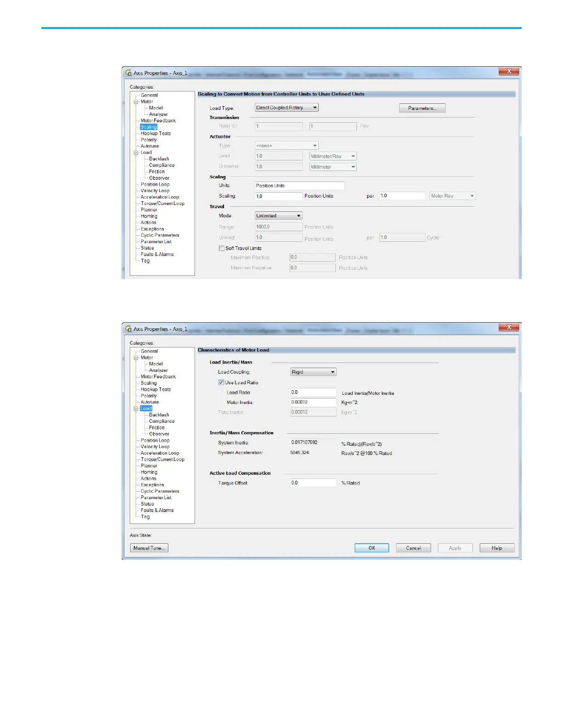This screenshot has width=563, height=728.
Task: Select Cyclic Parameters in the upper tree
Action: [160, 235]
